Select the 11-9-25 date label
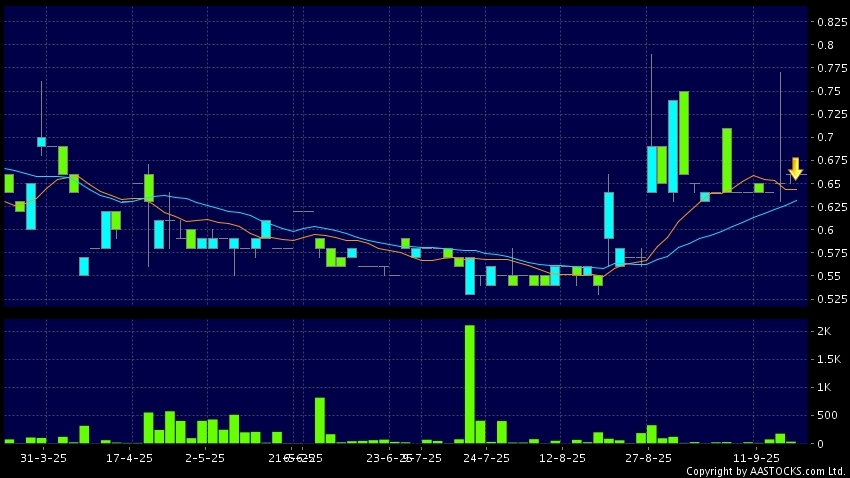This screenshot has height=478, width=850. click(757, 458)
